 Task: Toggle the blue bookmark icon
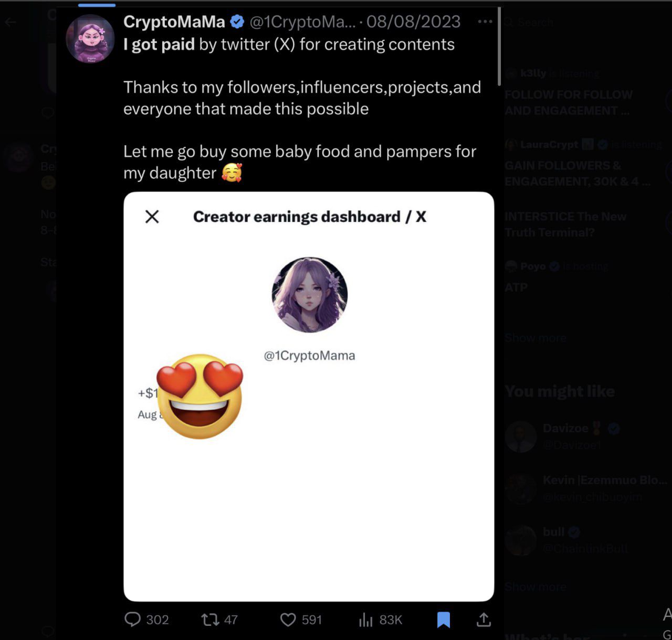tap(444, 620)
